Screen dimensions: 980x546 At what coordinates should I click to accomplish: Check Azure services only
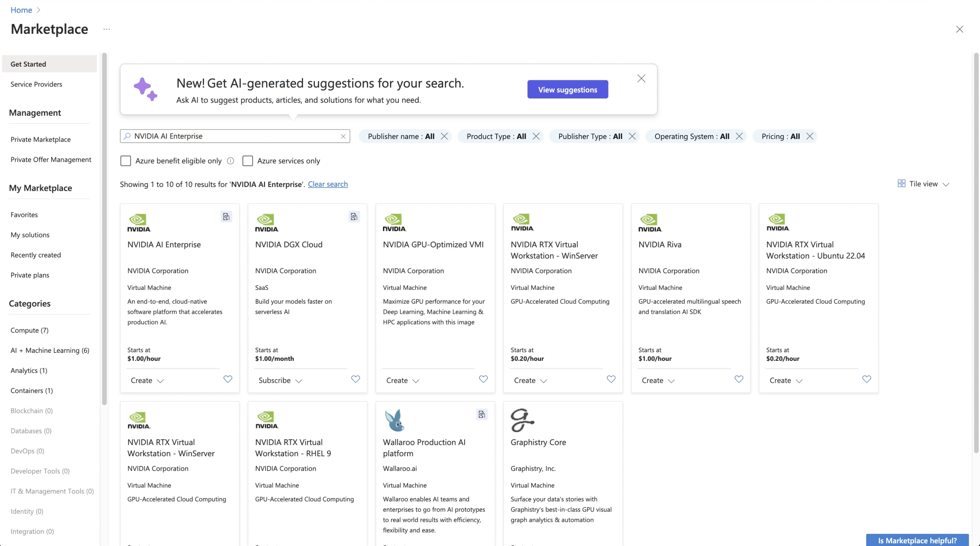(x=248, y=161)
